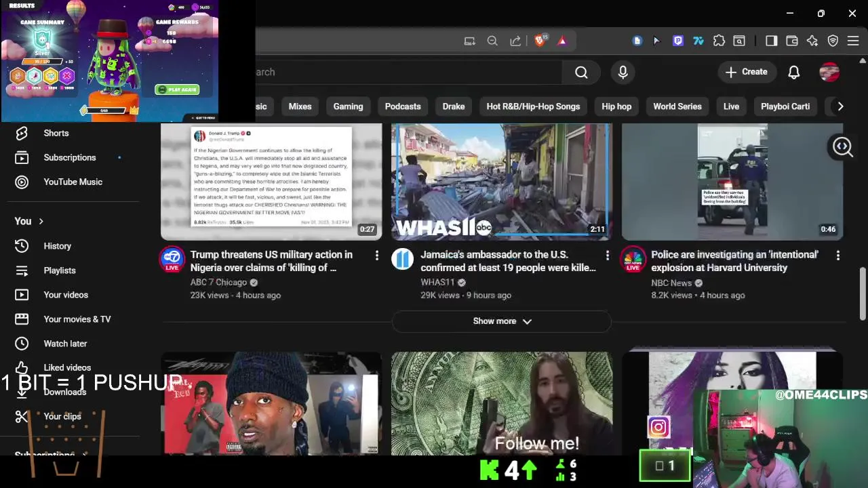Open options menu for Harvard explosion video

pos(837,255)
